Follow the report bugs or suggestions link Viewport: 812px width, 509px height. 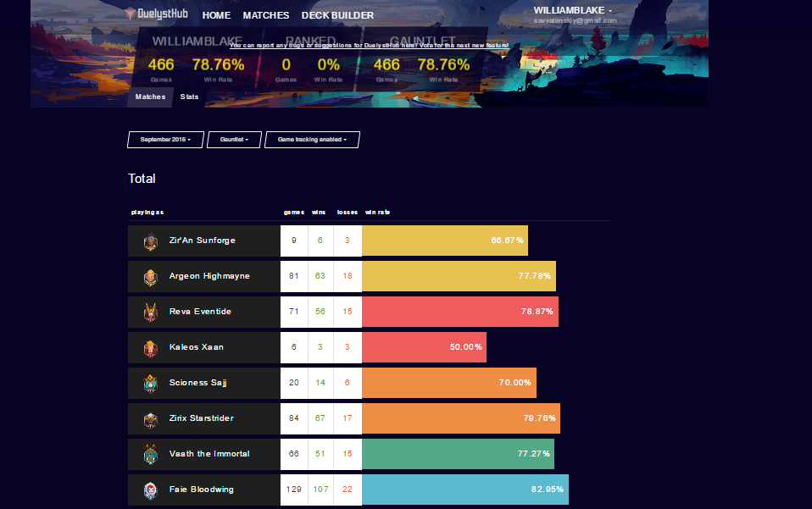370,46
